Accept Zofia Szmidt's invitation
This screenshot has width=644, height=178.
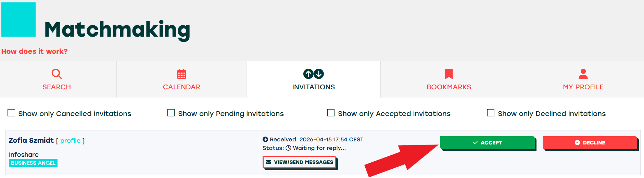pos(487,143)
